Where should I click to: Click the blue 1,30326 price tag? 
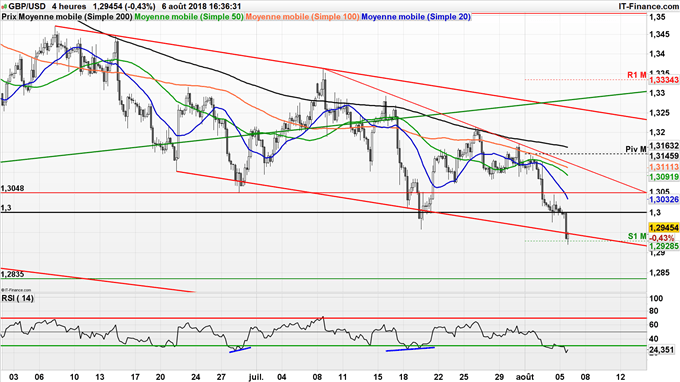(x=664, y=199)
